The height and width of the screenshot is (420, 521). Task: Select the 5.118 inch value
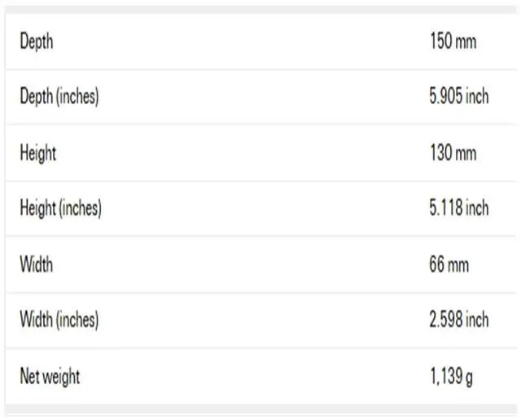(459, 208)
